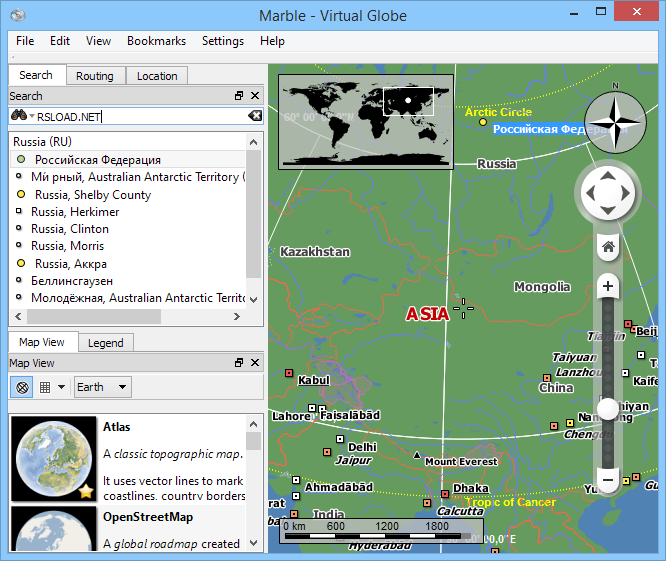Click the compass rose icon on map
Image resolution: width=666 pixels, height=561 pixels.
tap(614, 120)
